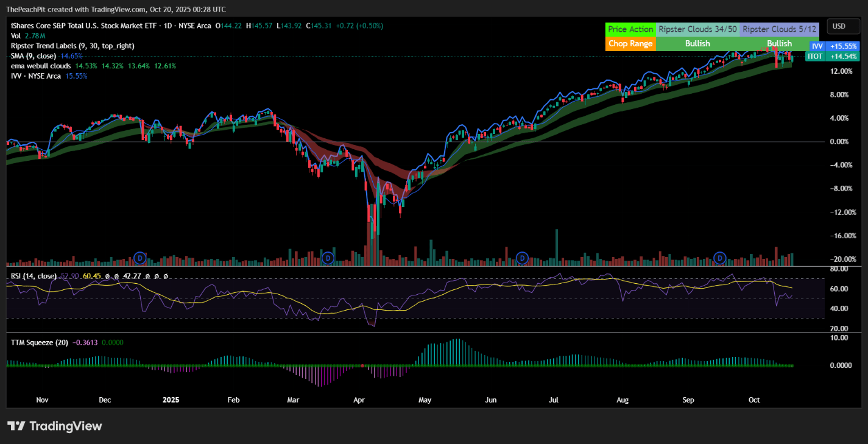
Task: Open the dividend marker in mid-June
Action: [x=521, y=258]
